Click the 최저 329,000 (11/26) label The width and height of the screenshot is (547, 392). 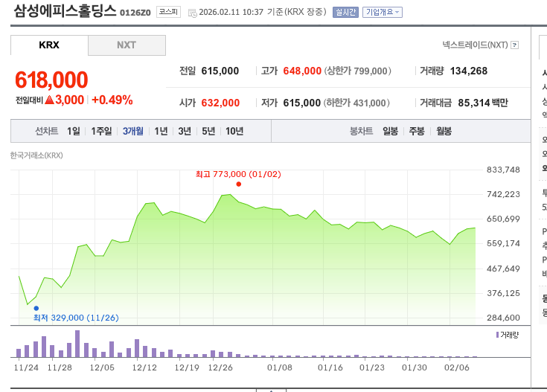pos(76,318)
